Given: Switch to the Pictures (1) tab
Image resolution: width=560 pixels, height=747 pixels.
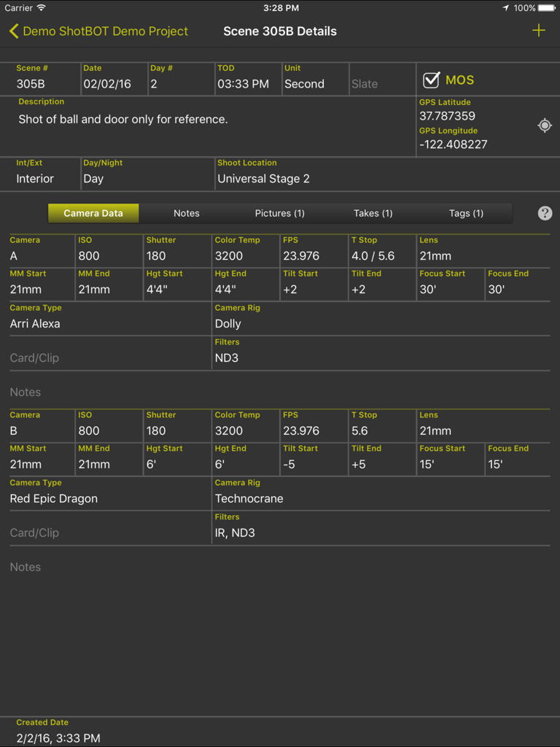Looking at the screenshot, I should click(280, 213).
